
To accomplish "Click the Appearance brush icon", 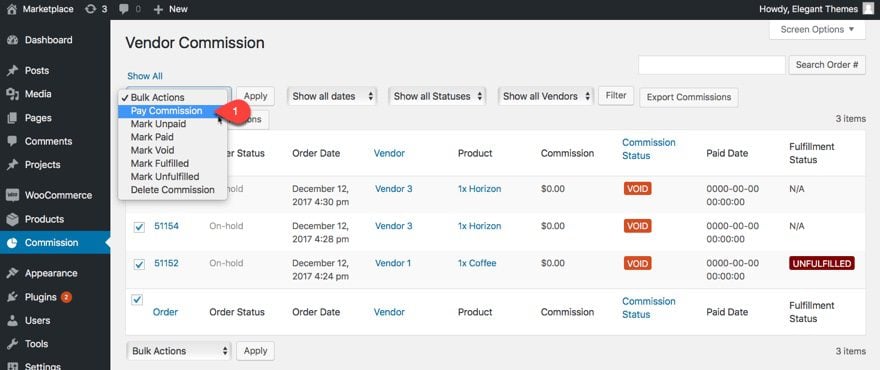I will [12, 273].
